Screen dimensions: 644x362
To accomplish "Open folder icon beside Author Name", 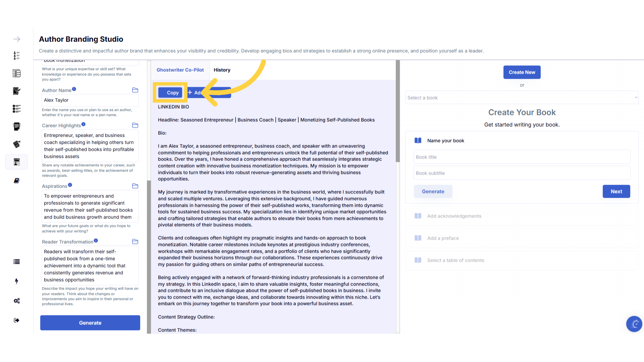I will (135, 90).
